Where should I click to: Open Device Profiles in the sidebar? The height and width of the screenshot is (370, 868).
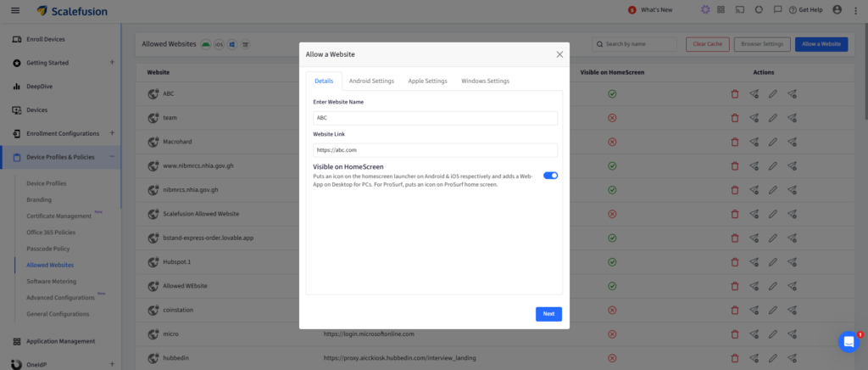pos(47,182)
